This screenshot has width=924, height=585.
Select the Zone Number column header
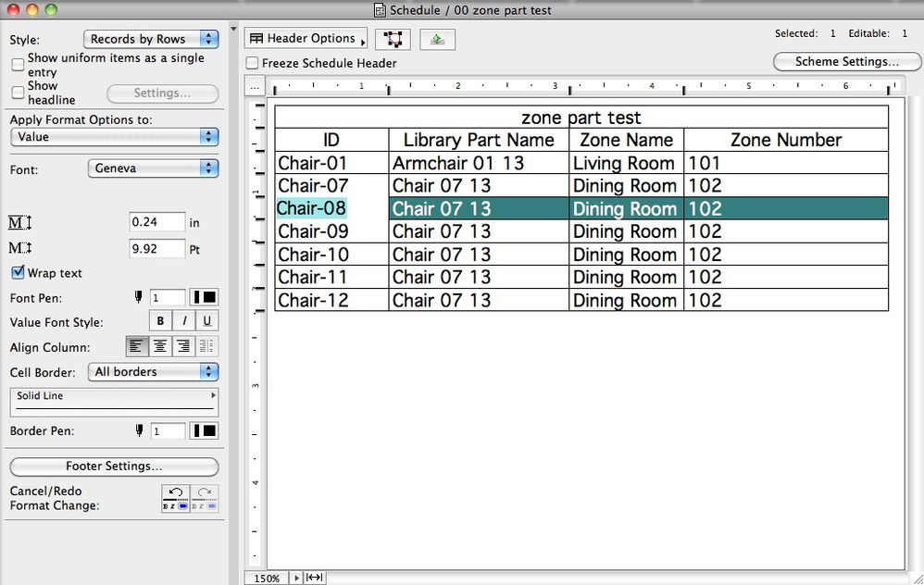tap(786, 140)
